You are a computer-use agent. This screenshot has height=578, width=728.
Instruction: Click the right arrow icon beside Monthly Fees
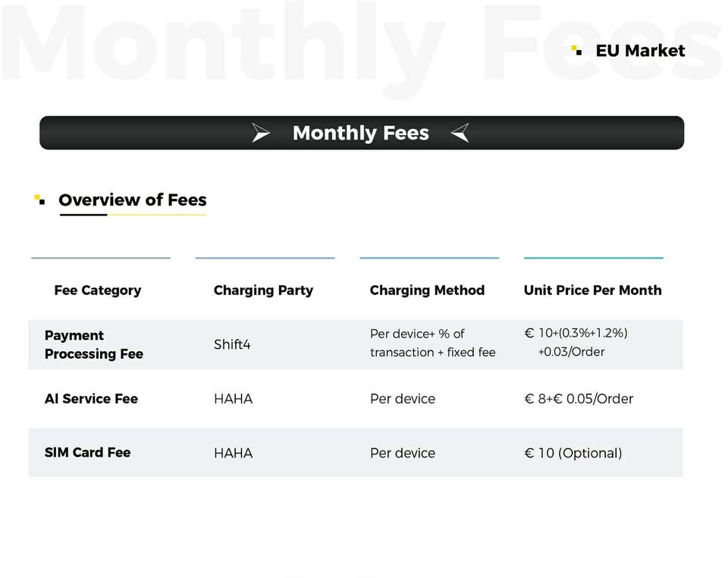click(460, 134)
